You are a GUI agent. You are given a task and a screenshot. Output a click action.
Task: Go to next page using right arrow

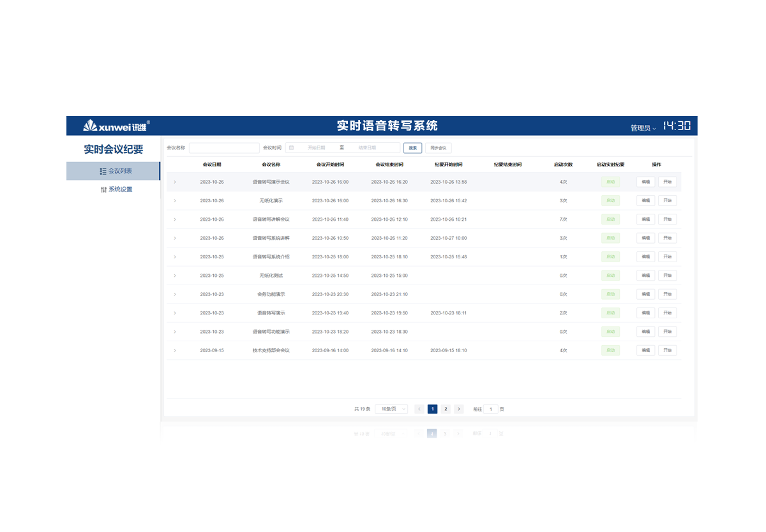(x=458, y=409)
